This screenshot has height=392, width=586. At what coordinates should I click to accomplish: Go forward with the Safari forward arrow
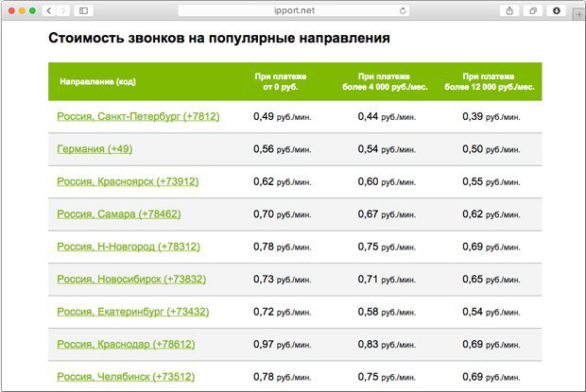pyautogui.click(x=63, y=10)
